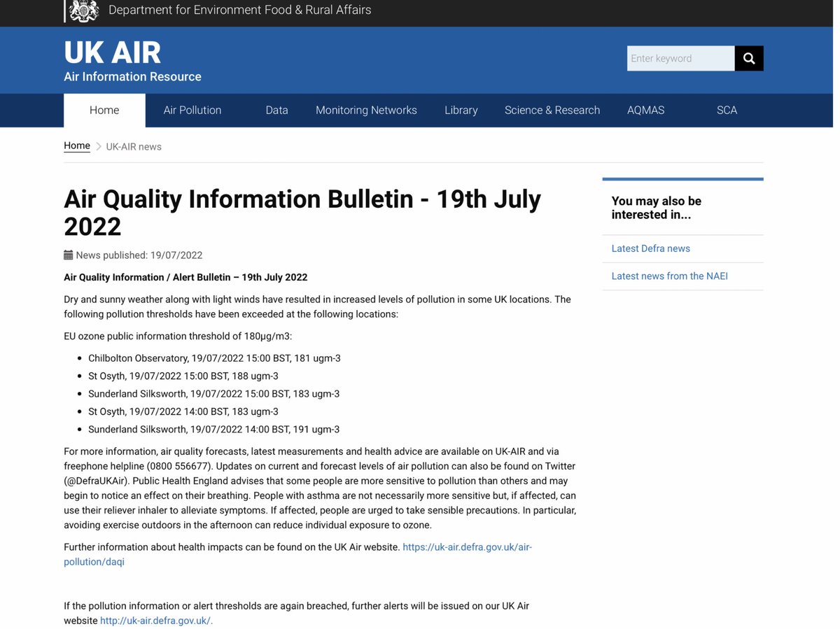Click the Air Quality Information Bulletin heading
840x629 pixels.
click(x=302, y=213)
